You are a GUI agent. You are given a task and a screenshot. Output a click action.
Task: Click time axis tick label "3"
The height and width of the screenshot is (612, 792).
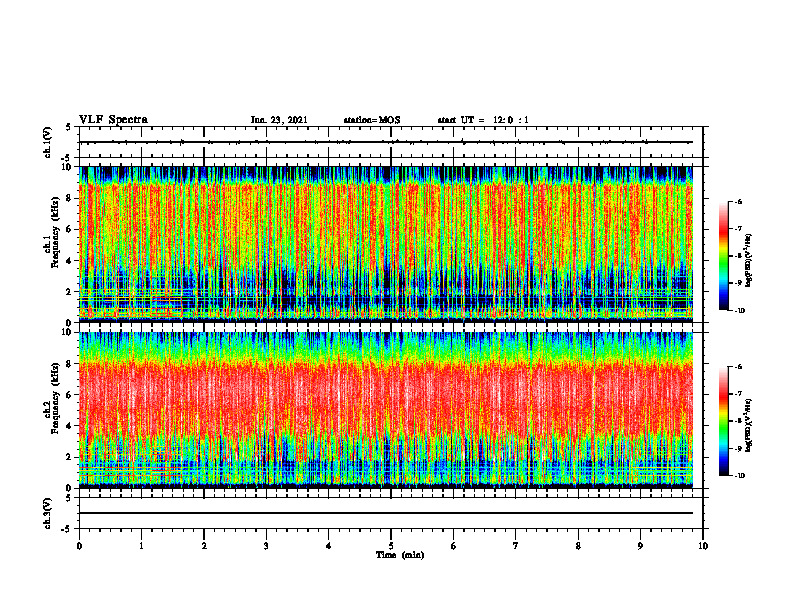[266, 546]
